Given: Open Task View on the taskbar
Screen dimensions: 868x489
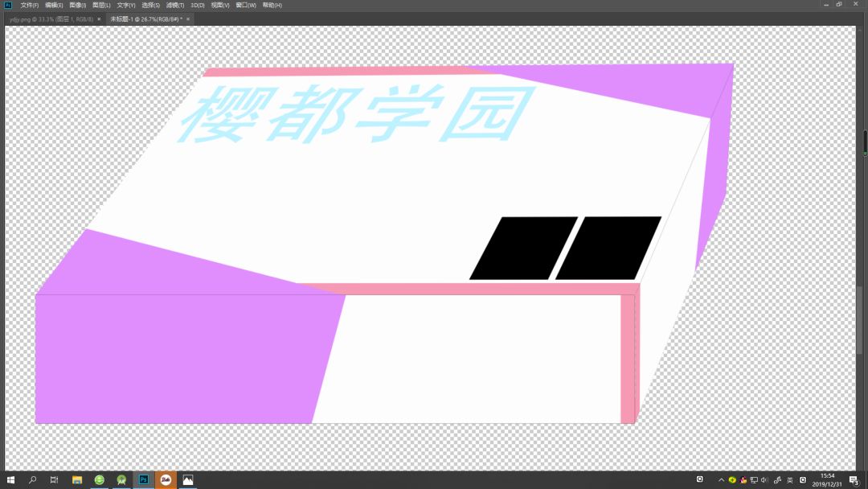Looking at the screenshot, I should 55,479.
